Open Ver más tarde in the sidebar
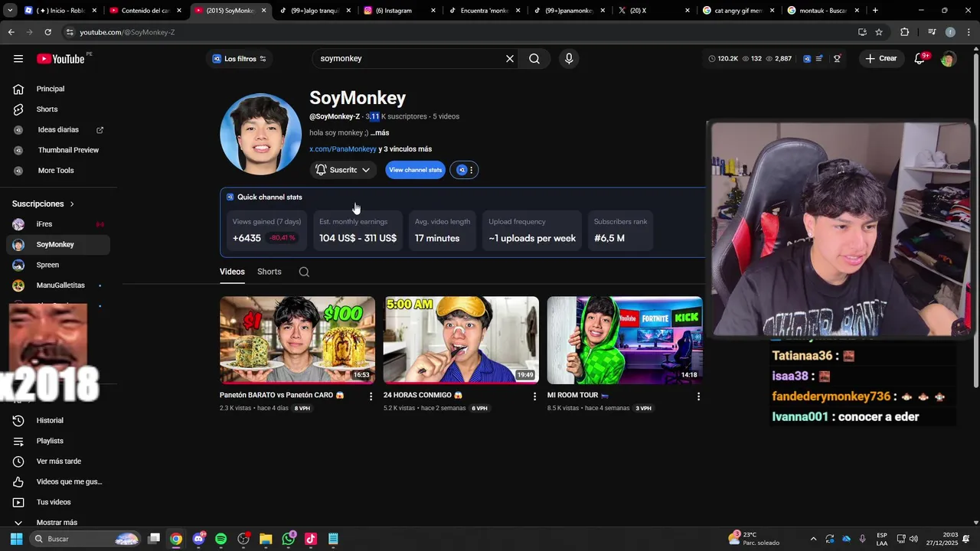The image size is (980, 551). [57, 461]
